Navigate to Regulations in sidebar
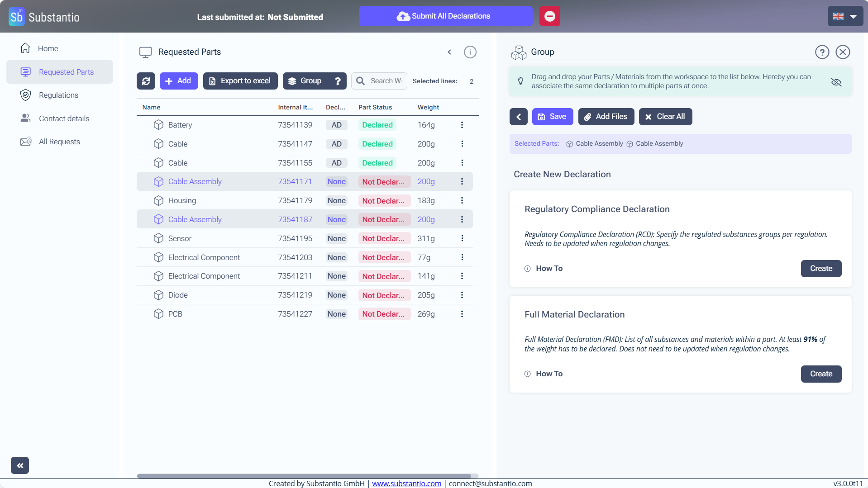The image size is (868, 488). 58,95
